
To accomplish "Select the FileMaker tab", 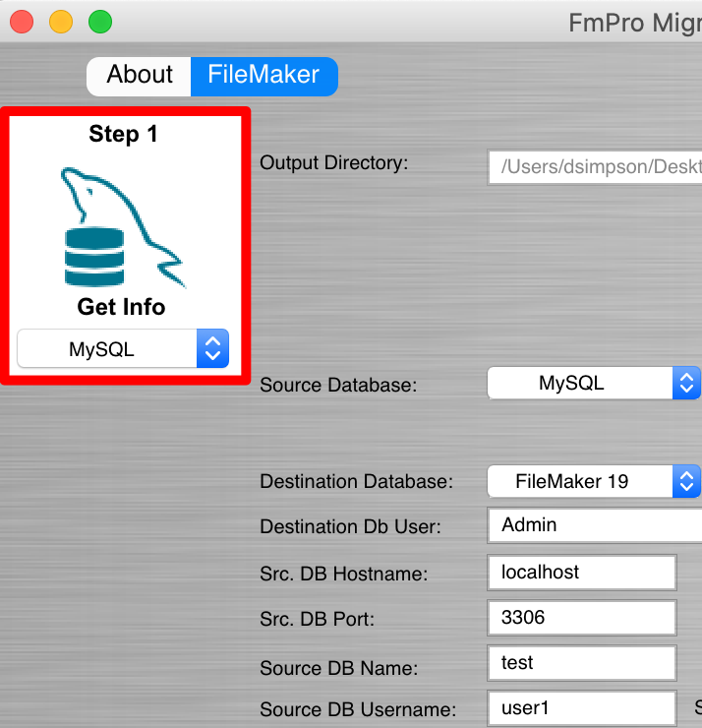I will click(263, 76).
